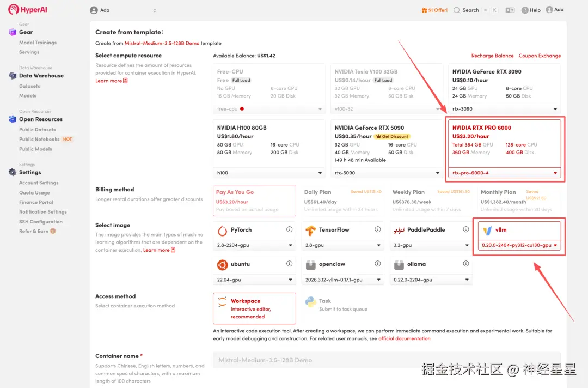The height and width of the screenshot is (388, 588).
Task: Open the rtx-3090 dropdown
Action: pos(504,109)
